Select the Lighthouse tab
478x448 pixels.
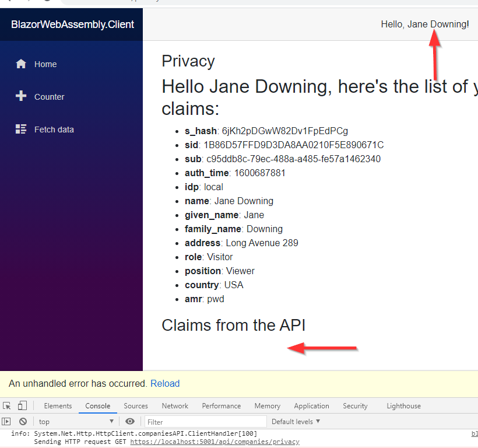403,406
